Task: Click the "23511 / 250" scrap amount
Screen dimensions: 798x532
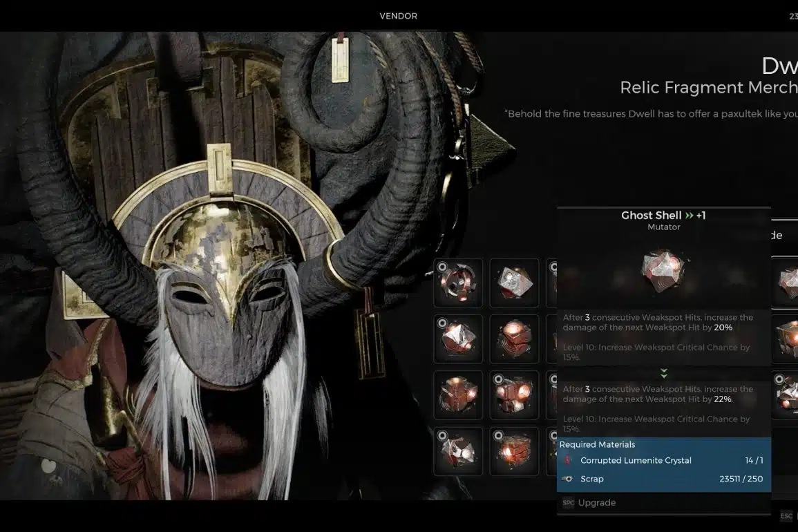Action: (741, 479)
